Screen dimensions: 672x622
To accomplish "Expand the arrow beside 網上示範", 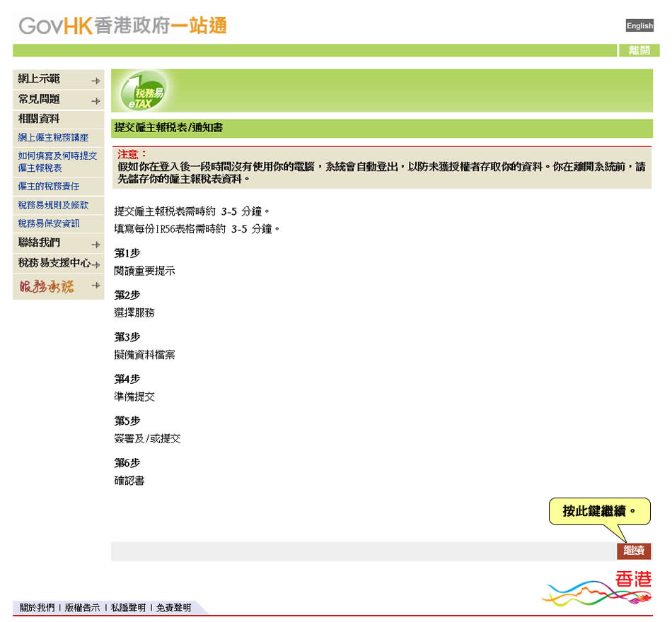I will [x=96, y=81].
